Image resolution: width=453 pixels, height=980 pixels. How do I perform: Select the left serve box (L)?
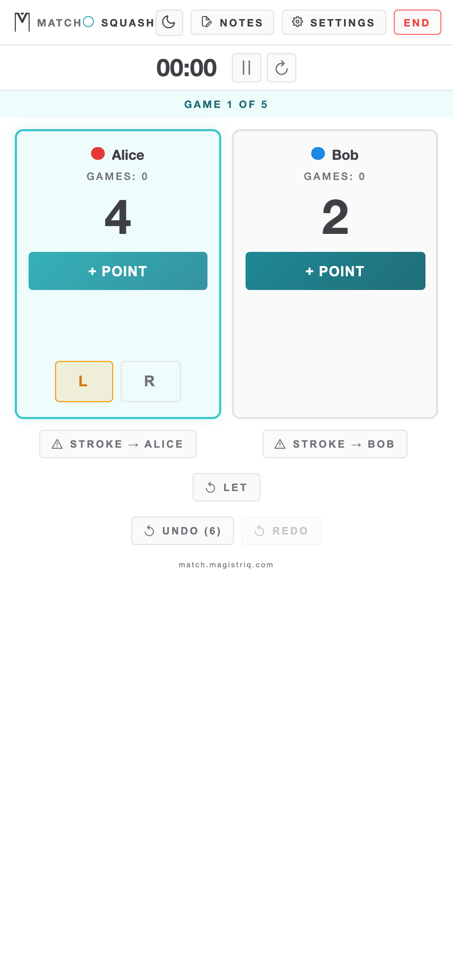click(84, 381)
